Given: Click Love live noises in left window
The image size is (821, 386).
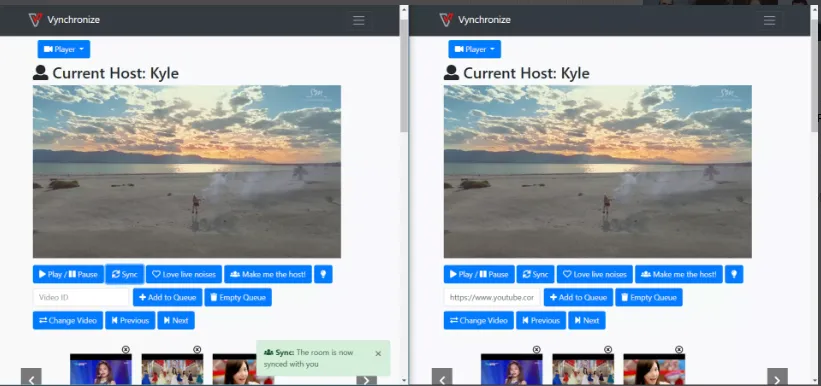Looking at the screenshot, I should [x=184, y=274].
